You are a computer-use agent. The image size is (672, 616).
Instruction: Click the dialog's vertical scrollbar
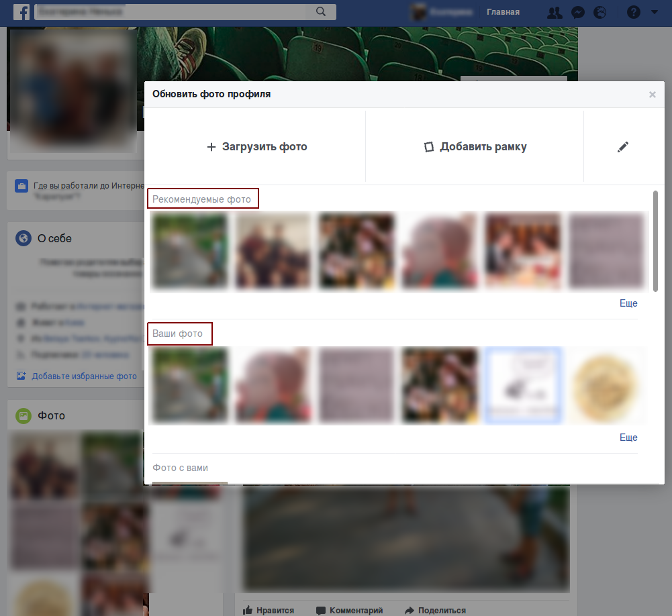click(x=655, y=242)
